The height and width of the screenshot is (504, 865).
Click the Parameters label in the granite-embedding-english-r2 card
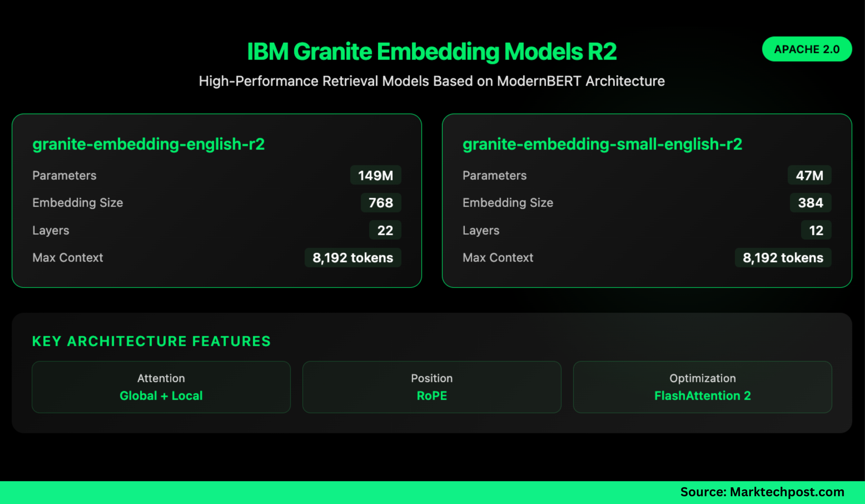point(64,176)
